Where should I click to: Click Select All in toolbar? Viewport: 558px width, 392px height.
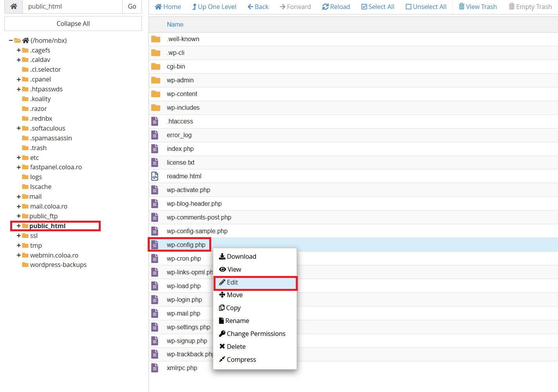378,7
